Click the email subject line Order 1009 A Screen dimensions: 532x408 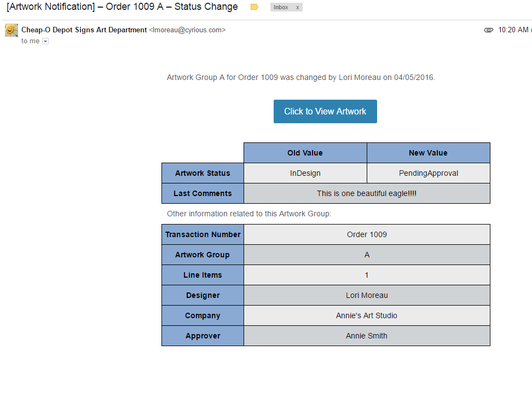tap(122, 7)
